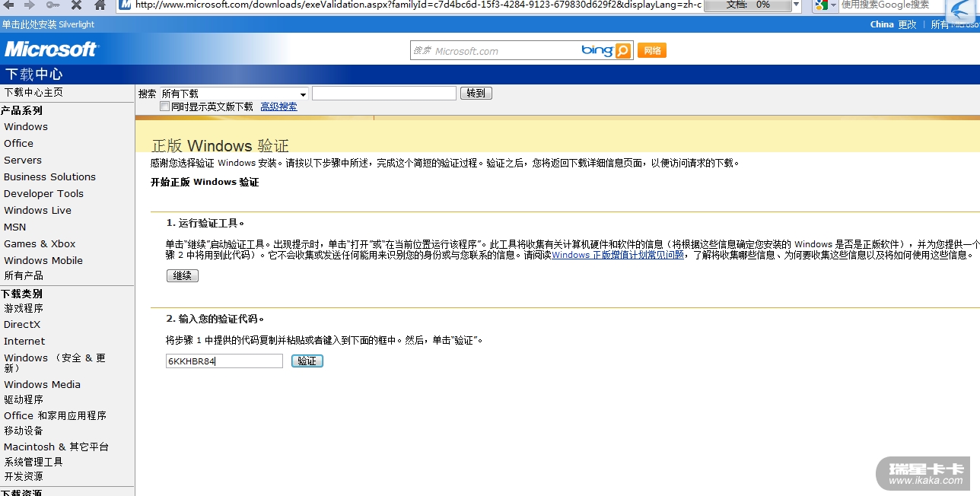Screen dimensions: 980x496
Task: Click the Bing magnifier search icon
Action: 623,51
